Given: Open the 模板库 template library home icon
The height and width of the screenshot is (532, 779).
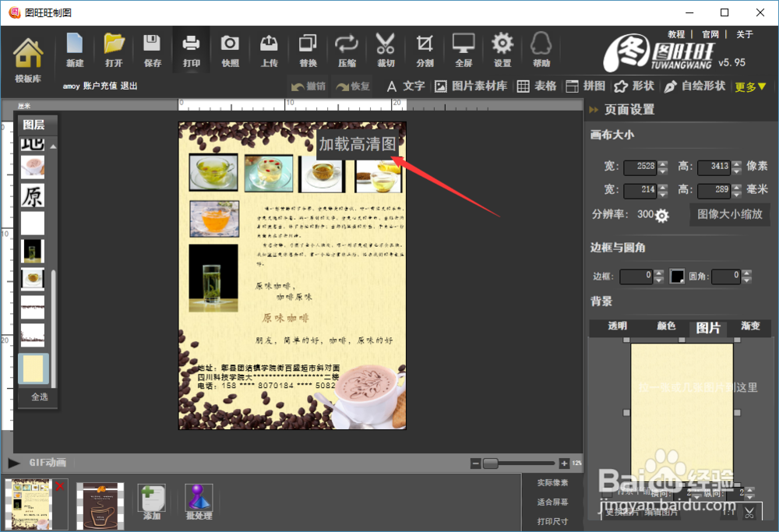Looking at the screenshot, I should pos(28,60).
